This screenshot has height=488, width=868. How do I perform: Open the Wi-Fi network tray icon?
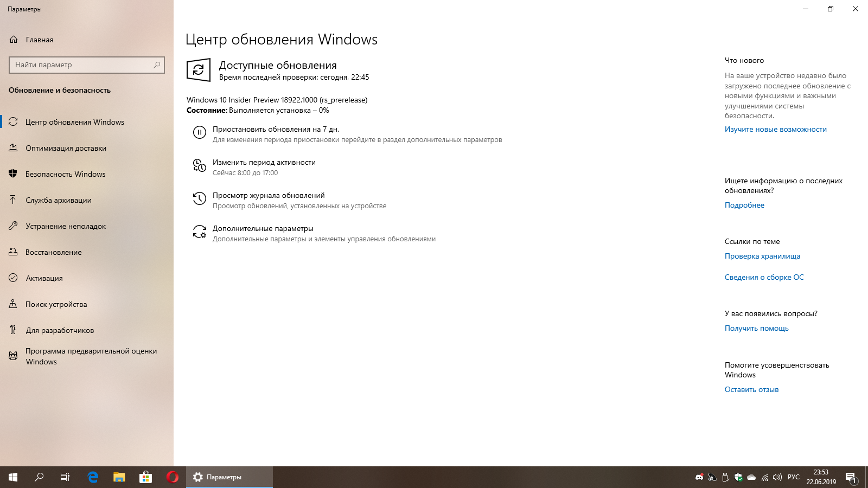click(x=764, y=477)
